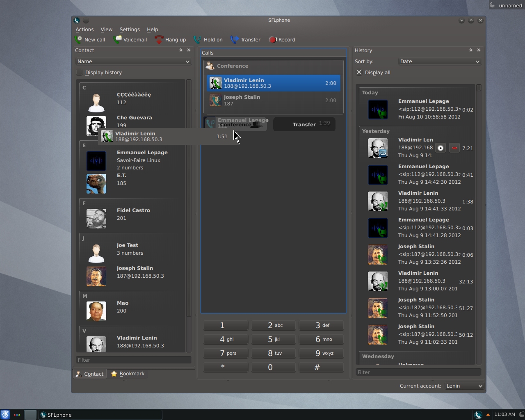Select Emmanuel Lepage 0:41 history entry

[x=417, y=174]
